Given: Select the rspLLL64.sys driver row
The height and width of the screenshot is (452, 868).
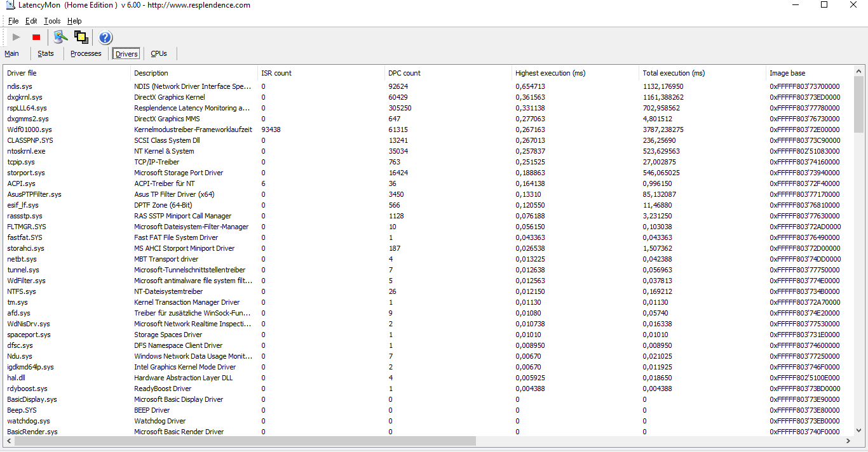Looking at the screenshot, I should click(428, 108).
